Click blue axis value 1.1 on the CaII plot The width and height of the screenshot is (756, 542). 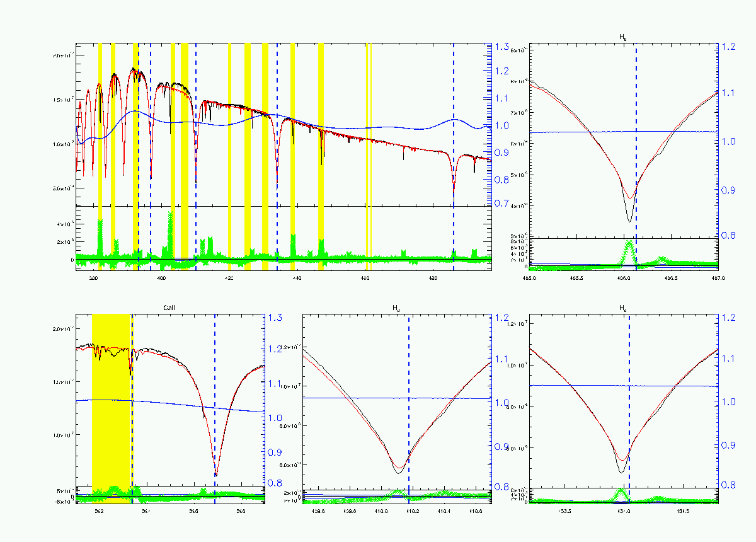click(276, 384)
